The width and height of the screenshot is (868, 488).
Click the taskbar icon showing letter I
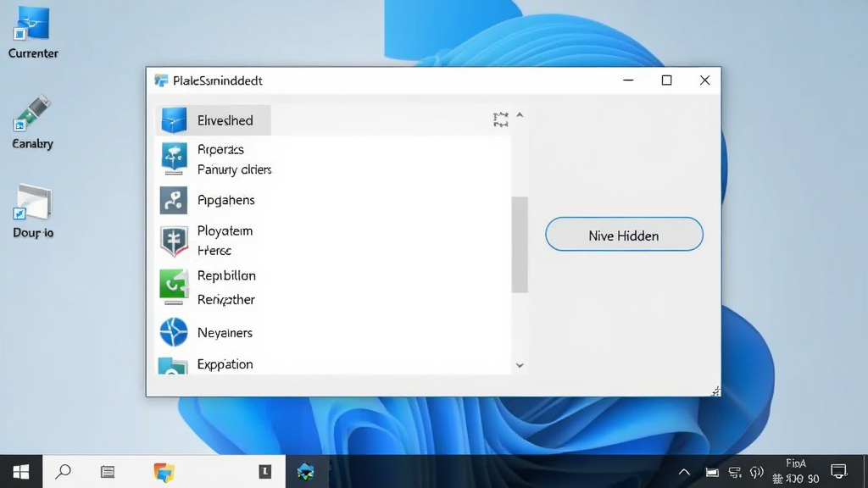[x=264, y=471]
